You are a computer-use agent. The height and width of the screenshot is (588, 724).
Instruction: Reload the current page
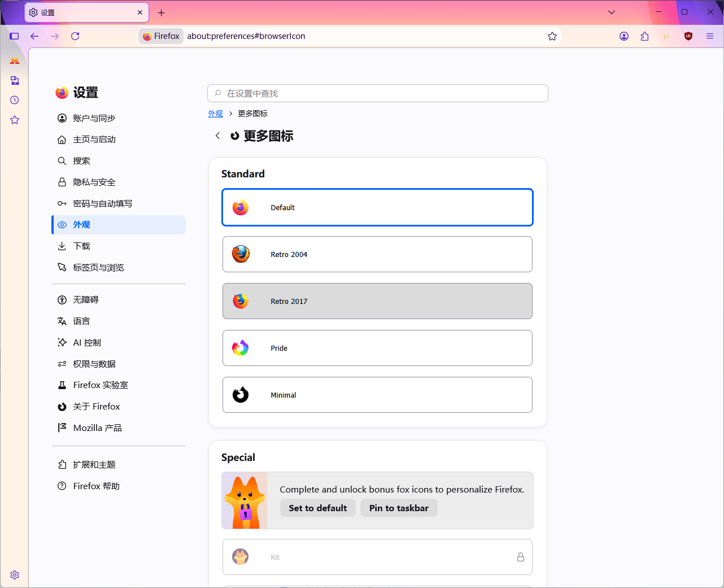[75, 36]
